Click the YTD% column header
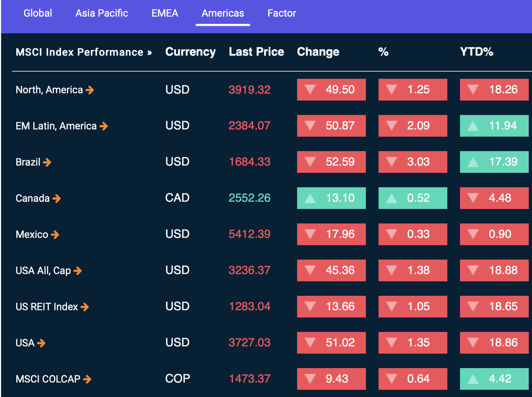 (476, 52)
